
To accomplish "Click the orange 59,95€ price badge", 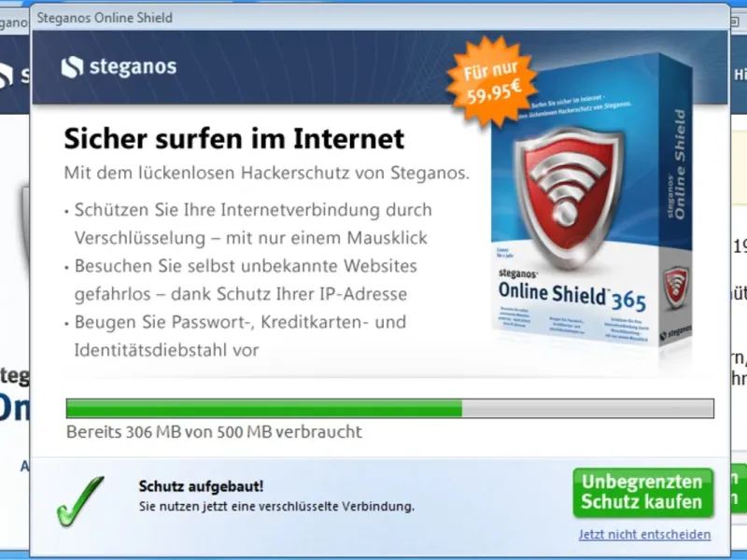I will [492, 82].
